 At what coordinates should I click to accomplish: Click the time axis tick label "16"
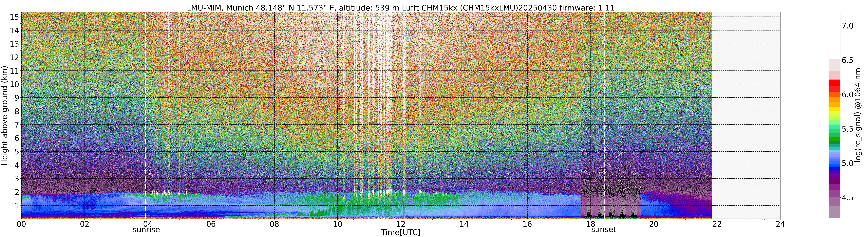(x=527, y=224)
